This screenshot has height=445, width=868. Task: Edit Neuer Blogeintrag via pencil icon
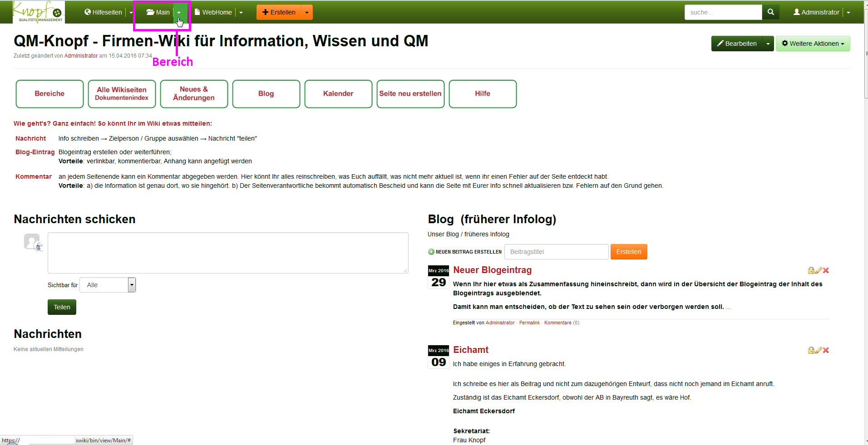point(819,270)
